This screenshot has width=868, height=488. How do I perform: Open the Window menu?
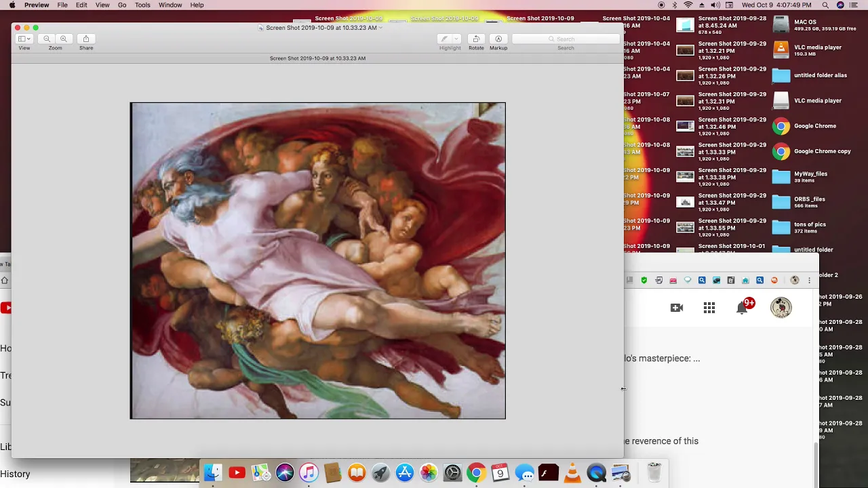pos(170,5)
